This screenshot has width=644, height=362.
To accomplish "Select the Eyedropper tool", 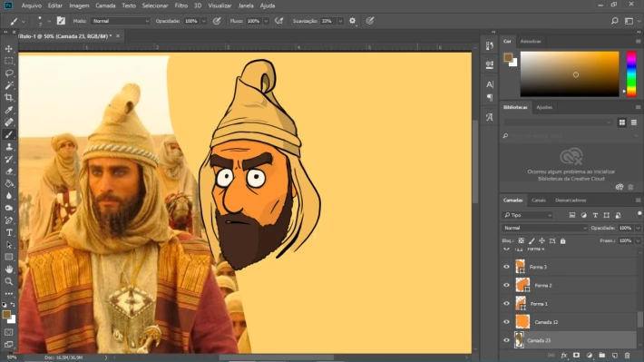I will tap(9, 110).
